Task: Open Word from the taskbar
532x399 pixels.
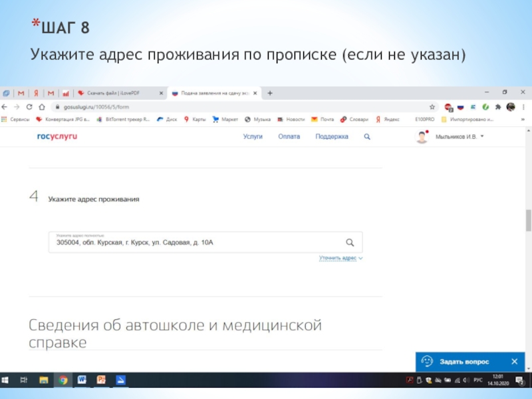Action: pos(82,380)
